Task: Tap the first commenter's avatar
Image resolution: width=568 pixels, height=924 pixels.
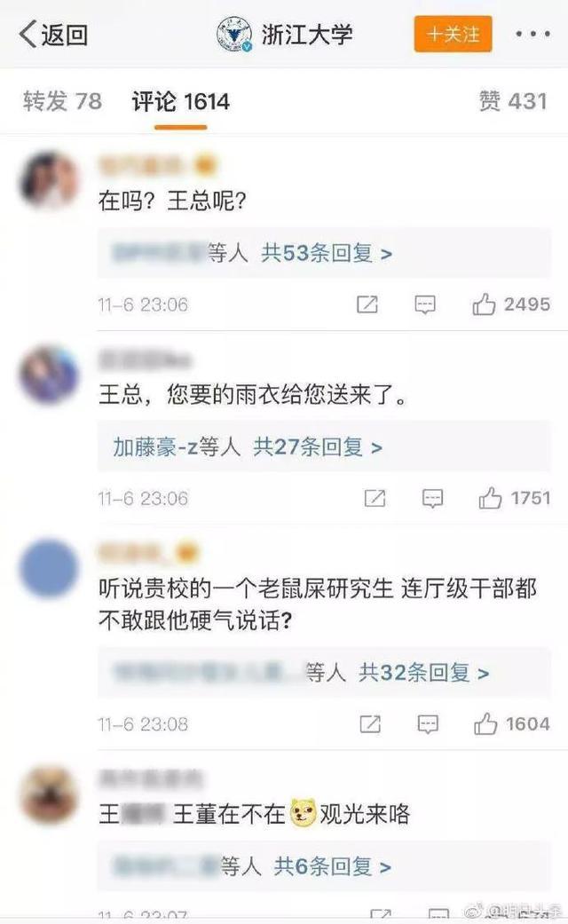Action: [50, 181]
